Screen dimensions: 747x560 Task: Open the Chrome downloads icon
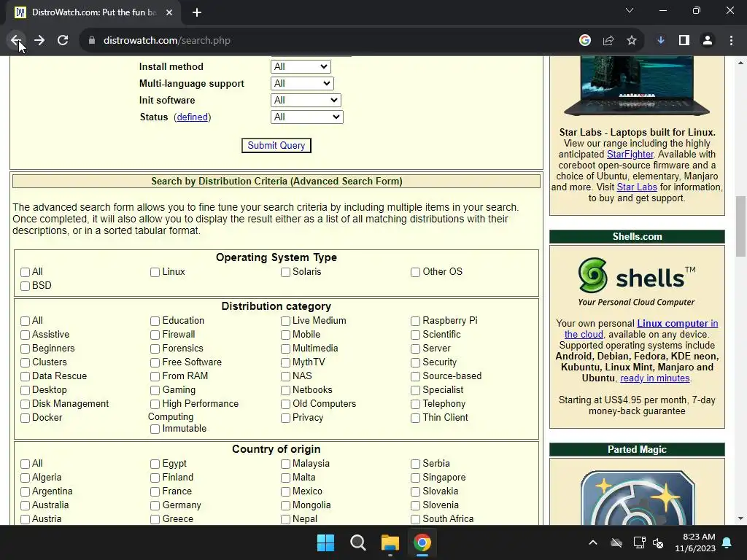661,41
